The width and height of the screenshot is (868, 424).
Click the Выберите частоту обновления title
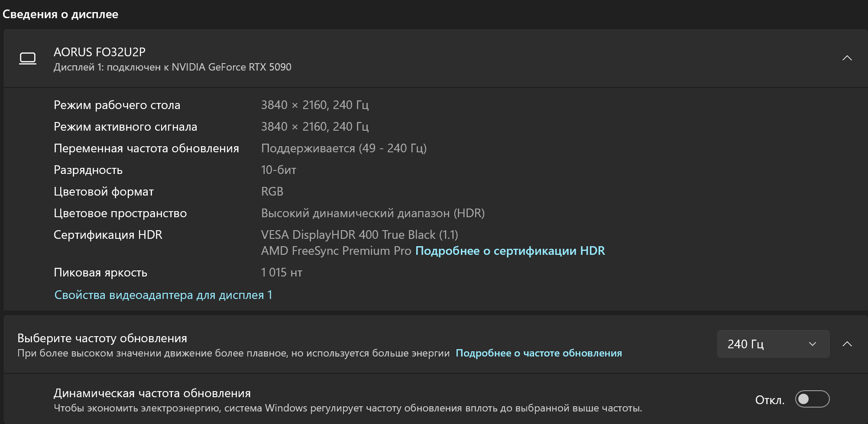(102, 338)
